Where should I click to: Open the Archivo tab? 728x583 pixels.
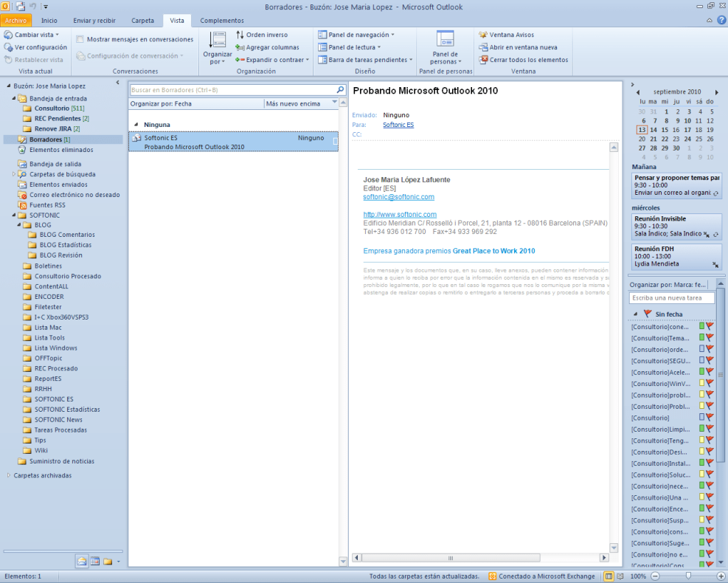coord(15,21)
